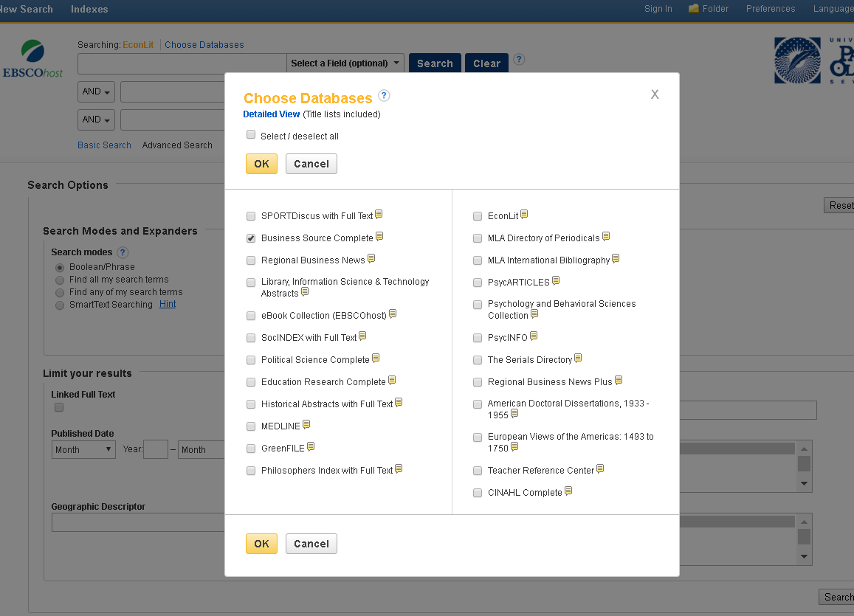Open the second Month dropdown after Year field

(202, 449)
